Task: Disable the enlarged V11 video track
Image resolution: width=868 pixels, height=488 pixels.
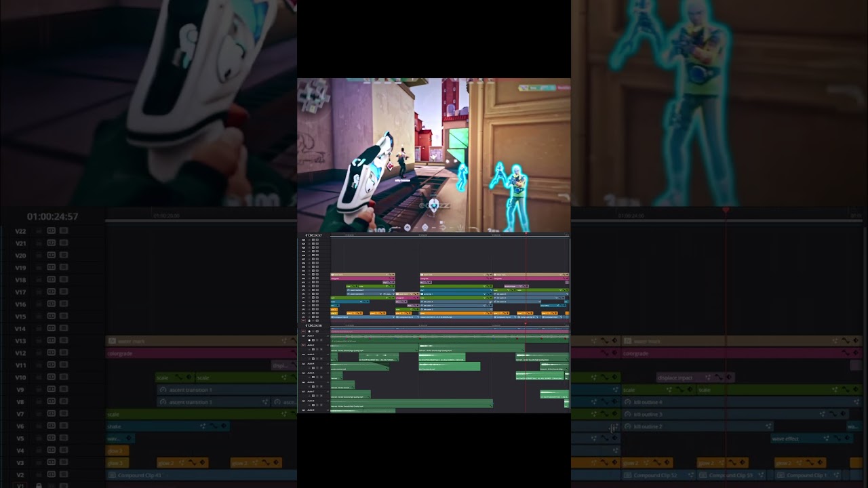Action: tap(64, 365)
